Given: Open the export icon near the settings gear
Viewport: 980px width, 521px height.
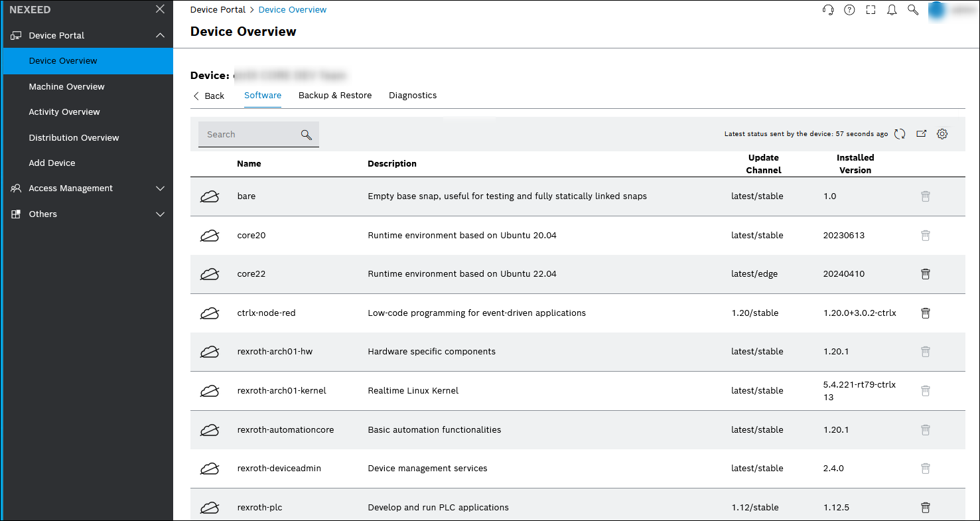Looking at the screenshot, I should tap(921, 133).
